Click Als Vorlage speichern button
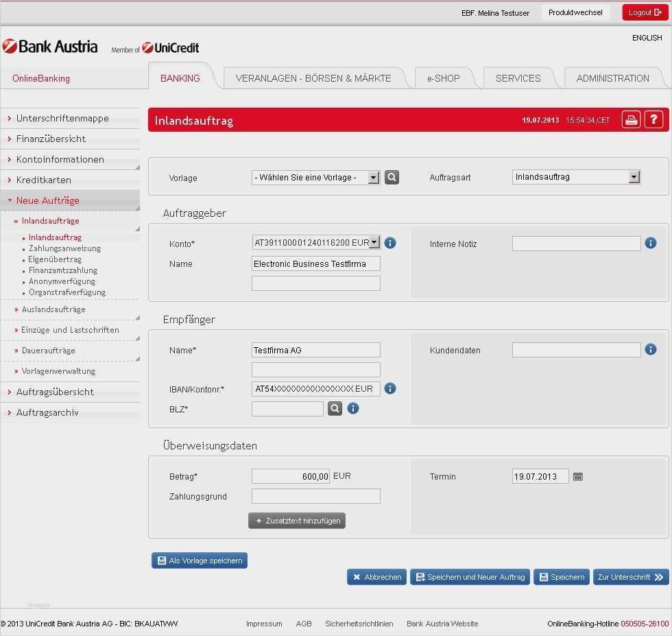Screen dimensions: 672x636 point(200,561)
